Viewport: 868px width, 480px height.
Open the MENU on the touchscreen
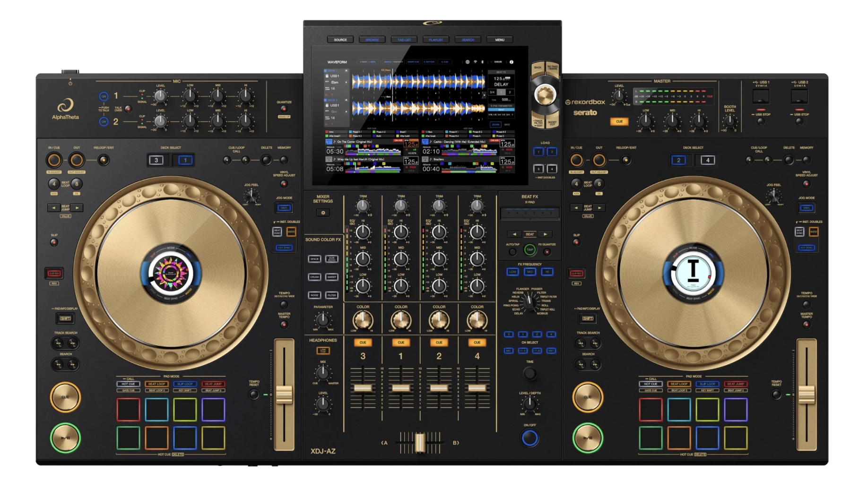point(500,40)
